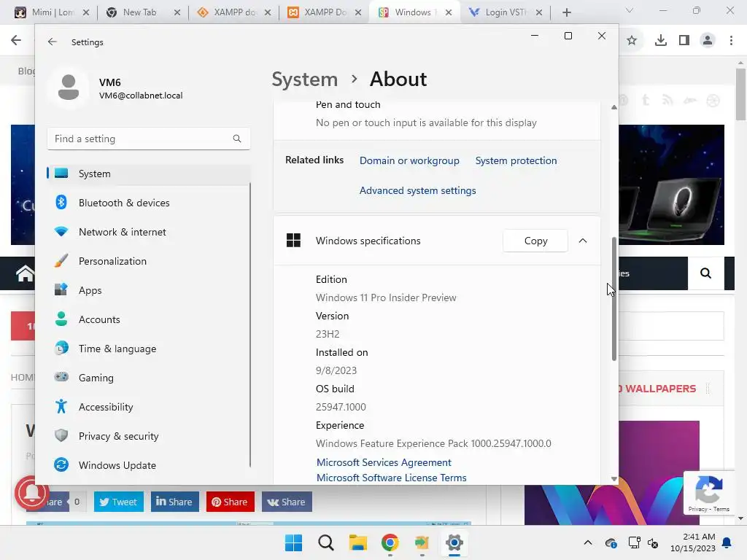Open a new browser tab with plus
Screen dimensions: 747x560
click(566, 12)
